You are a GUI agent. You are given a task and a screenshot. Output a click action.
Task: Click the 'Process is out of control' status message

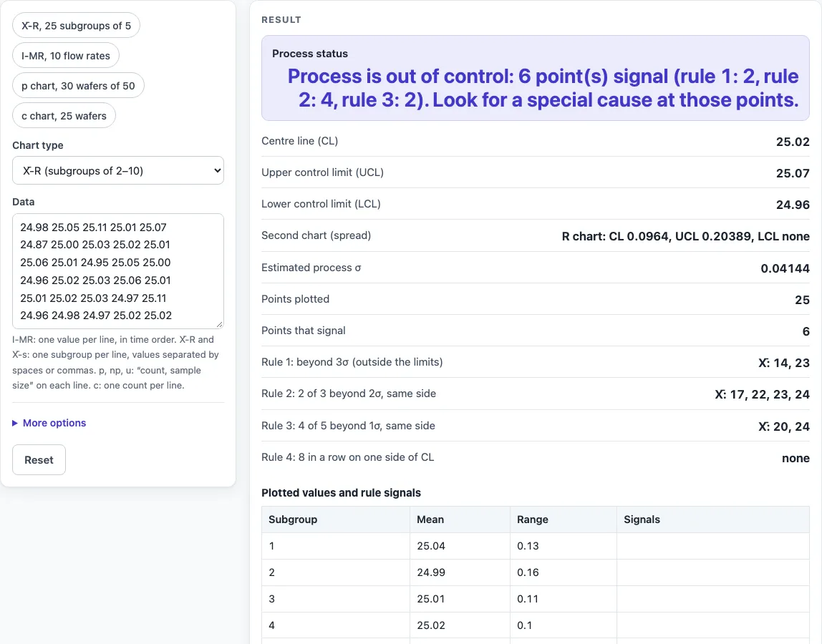pos(543,88)
